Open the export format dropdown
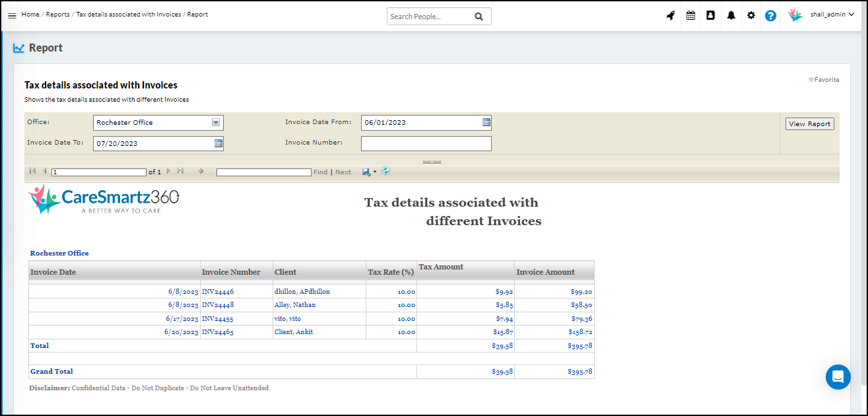Viewport: 868px width, 416px height. coord(375,172)
